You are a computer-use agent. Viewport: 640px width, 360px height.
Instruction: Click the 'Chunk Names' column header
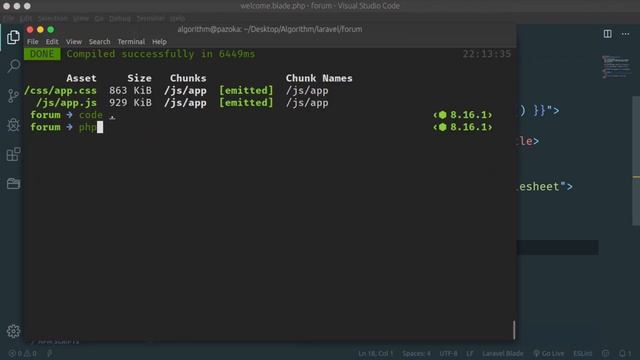pyautogui.click(x=319, y=78)
